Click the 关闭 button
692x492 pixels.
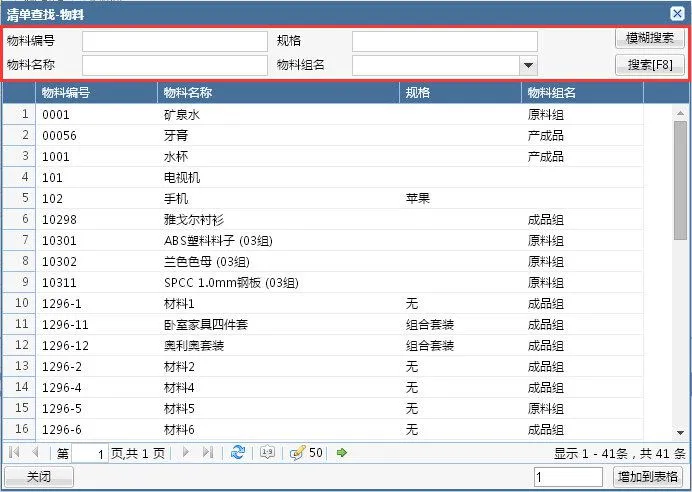pyautogui.click(x=39, y=477)
